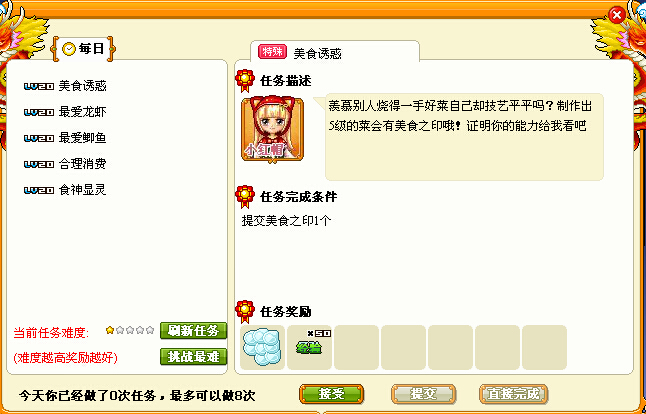Click the clock icon on 每日 tab

pos(69,49)
